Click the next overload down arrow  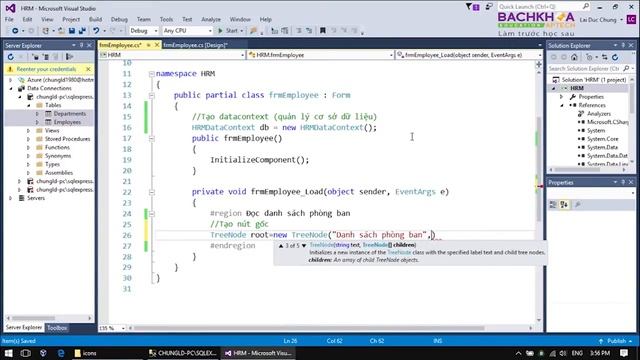(304, 246)
